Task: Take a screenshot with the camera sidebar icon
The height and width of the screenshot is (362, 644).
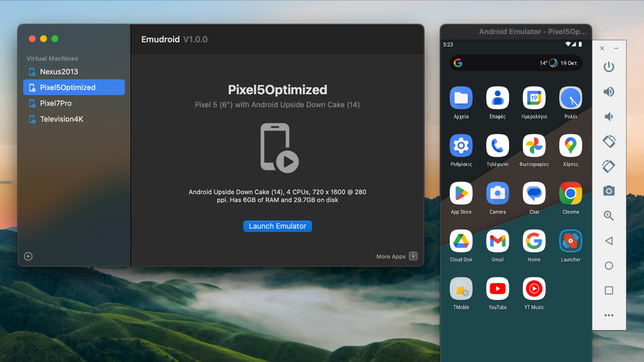Action: [x=609, y=191]
